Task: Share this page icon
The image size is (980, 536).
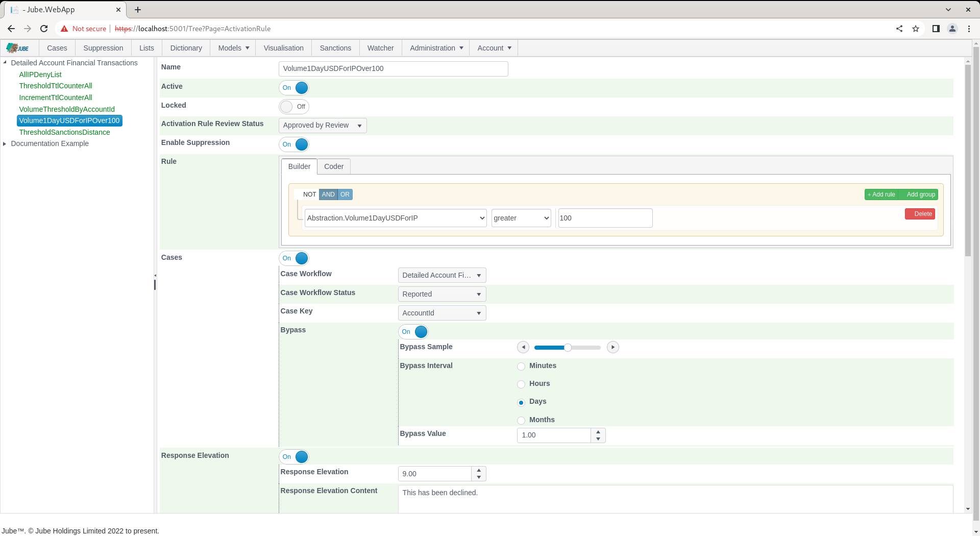Action: point(899,29)
